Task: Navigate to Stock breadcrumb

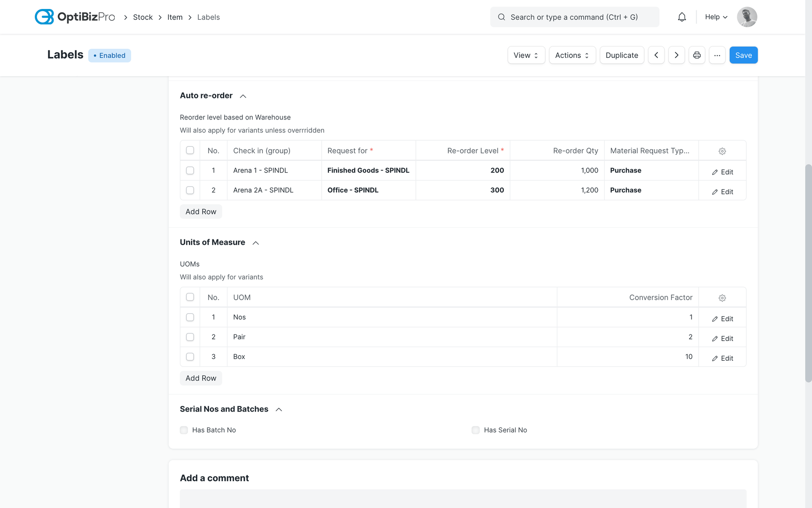Action: [143, 17]
